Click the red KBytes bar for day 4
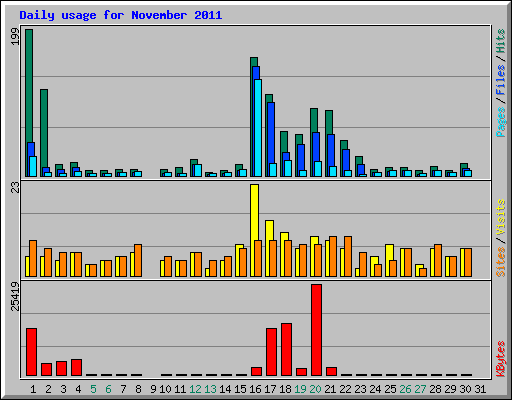Screen dimensions: 512x400 [76, 367]
